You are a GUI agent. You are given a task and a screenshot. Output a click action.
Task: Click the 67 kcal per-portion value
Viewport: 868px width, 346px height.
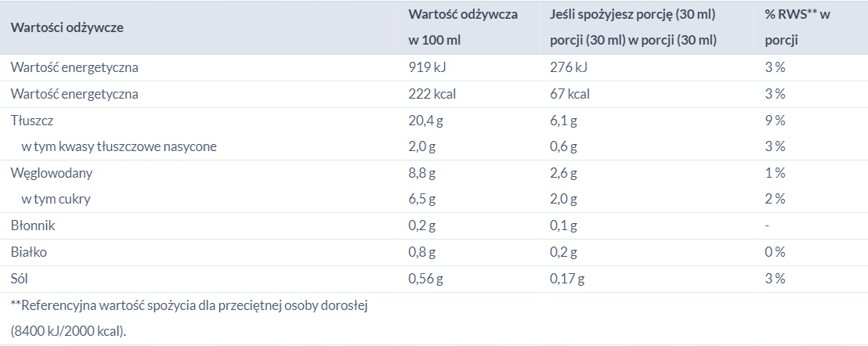click(570, 94)
